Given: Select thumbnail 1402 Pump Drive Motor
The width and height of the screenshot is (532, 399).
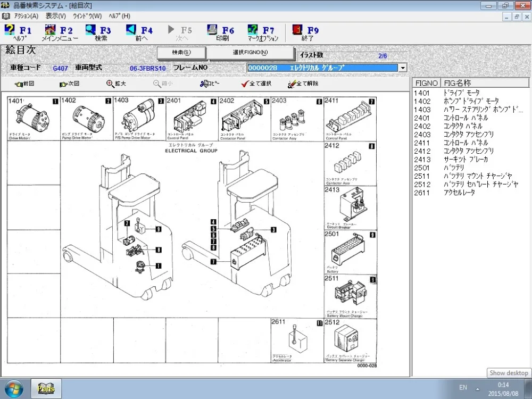Looking at the screenshot, I should pyautogui.click(x=87, y=119).
